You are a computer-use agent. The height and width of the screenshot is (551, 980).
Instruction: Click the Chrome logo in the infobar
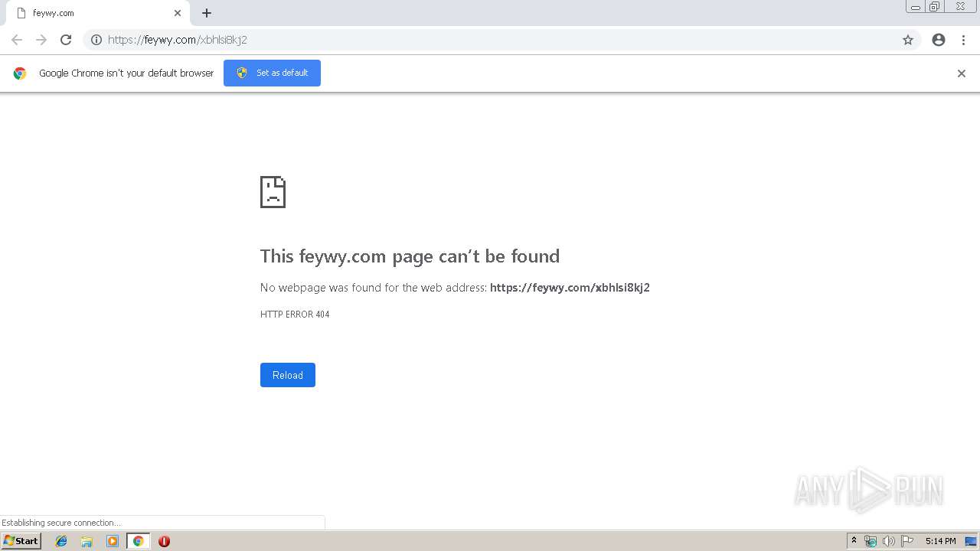coord(20,73)
